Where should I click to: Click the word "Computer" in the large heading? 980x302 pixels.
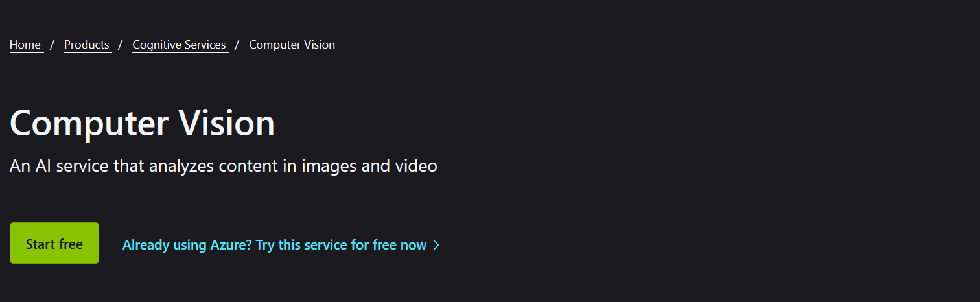[89, 123]
